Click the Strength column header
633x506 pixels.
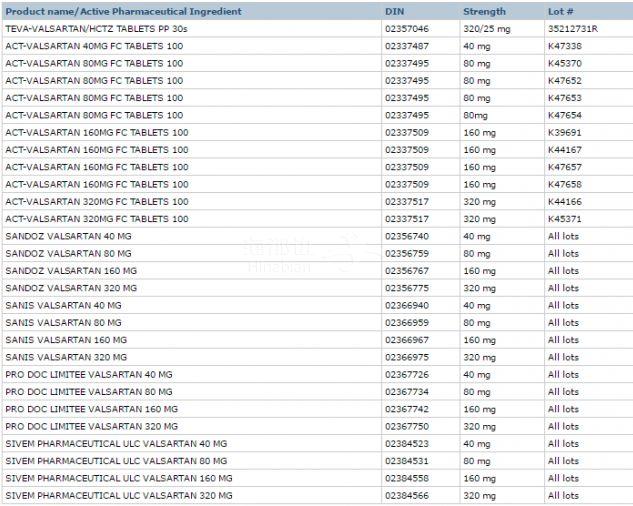[x=484, y=12]
